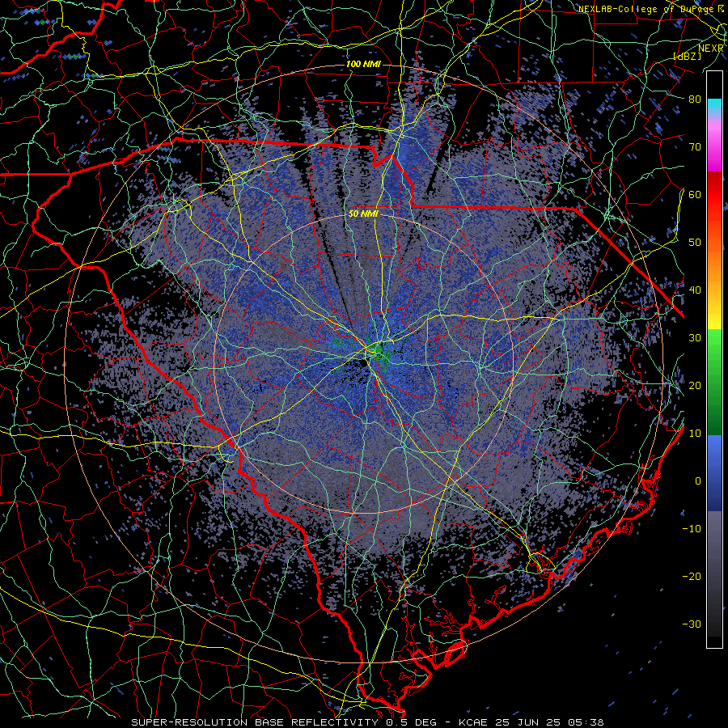Click the '-10' value on the dBZ scale
The height and width of the screenshot is (728, 728).
[692, 528]
